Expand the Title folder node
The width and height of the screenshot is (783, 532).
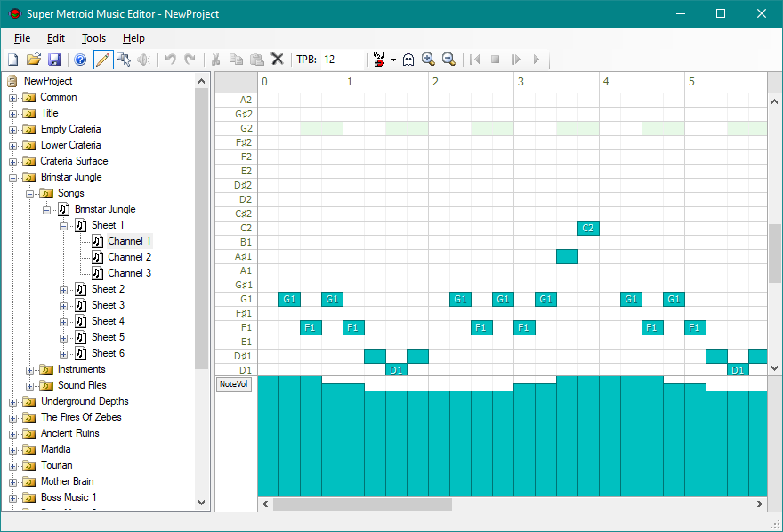point(13,114)
